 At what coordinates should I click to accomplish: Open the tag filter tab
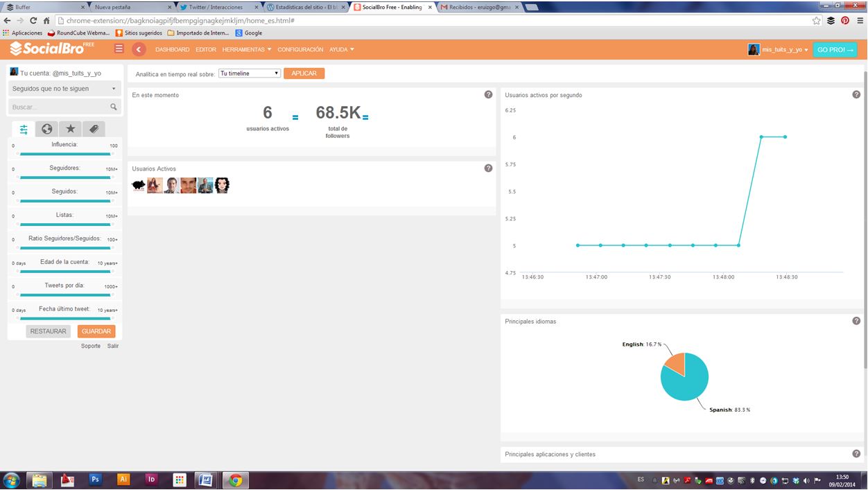point(94,129)
